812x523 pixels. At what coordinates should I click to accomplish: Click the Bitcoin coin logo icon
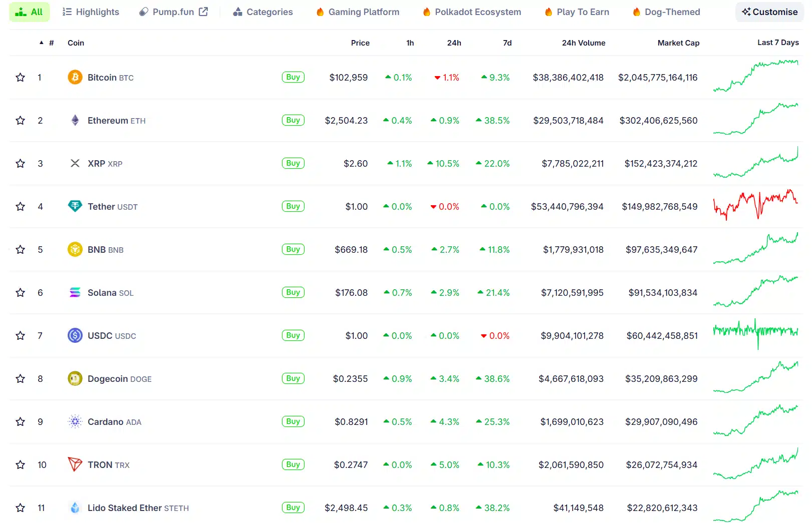pyautogui.click(x=75, y=77)
